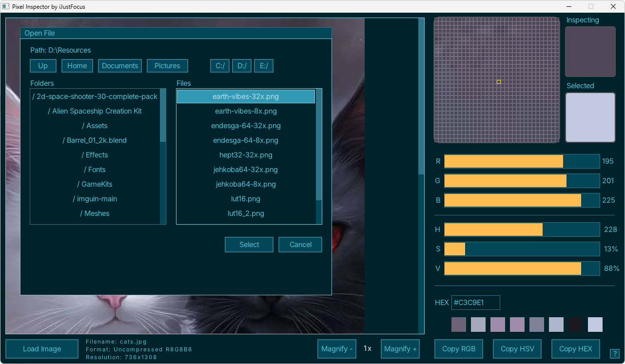Screen dimensions: 625x364
Task: Pick the sixth palette history swatch
Action: pyautogui.click(x=556, y=325)
